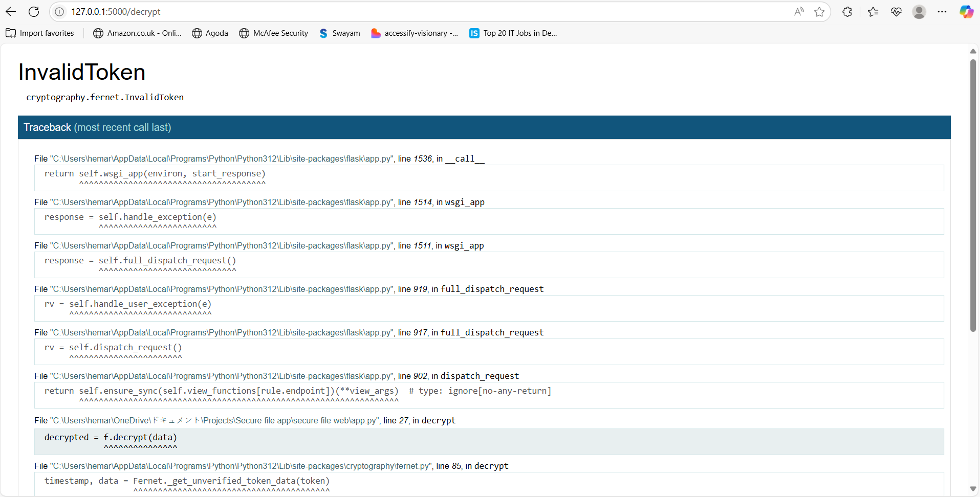The width and height of the screenshot is (980, 497).
Task: Open Browser essentials heart icon
Action: (896, 11)
